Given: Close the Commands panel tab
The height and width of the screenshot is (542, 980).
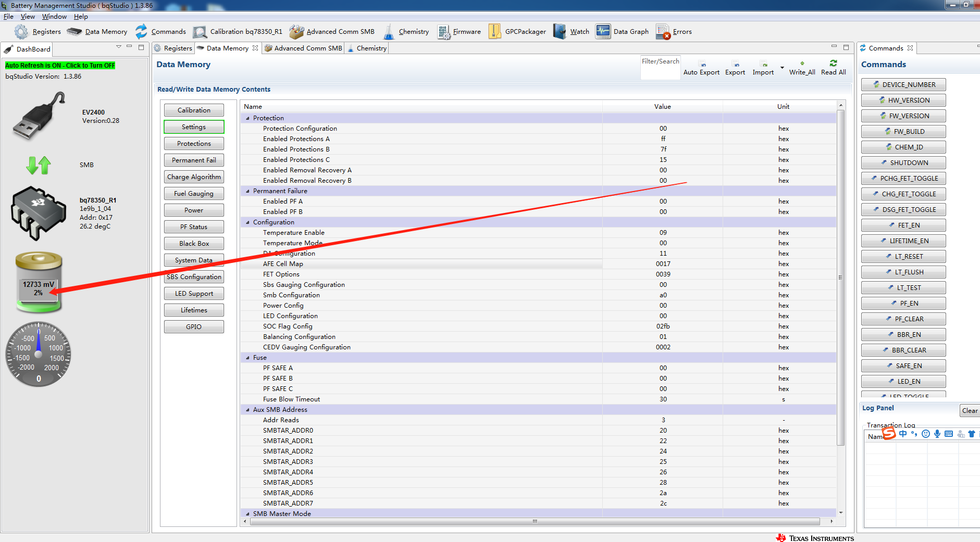Looking at the screenshot, I should pos(910,48).
